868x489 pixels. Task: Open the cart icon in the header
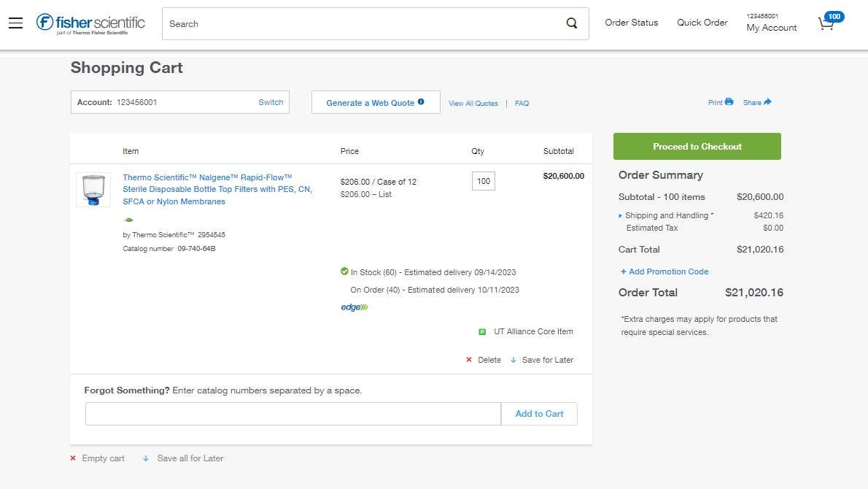point(825,23)
